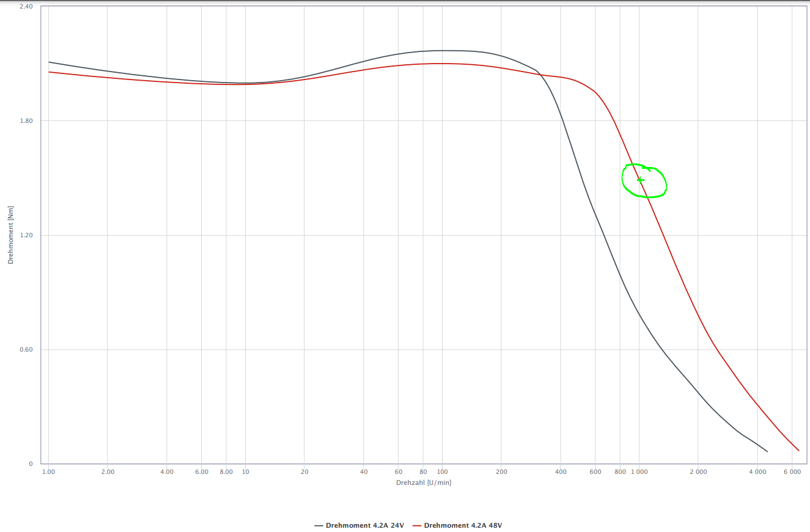
Task: Click the 1.00 label on the speed axis
Action: pyautogui.click(x=48, y=472)
